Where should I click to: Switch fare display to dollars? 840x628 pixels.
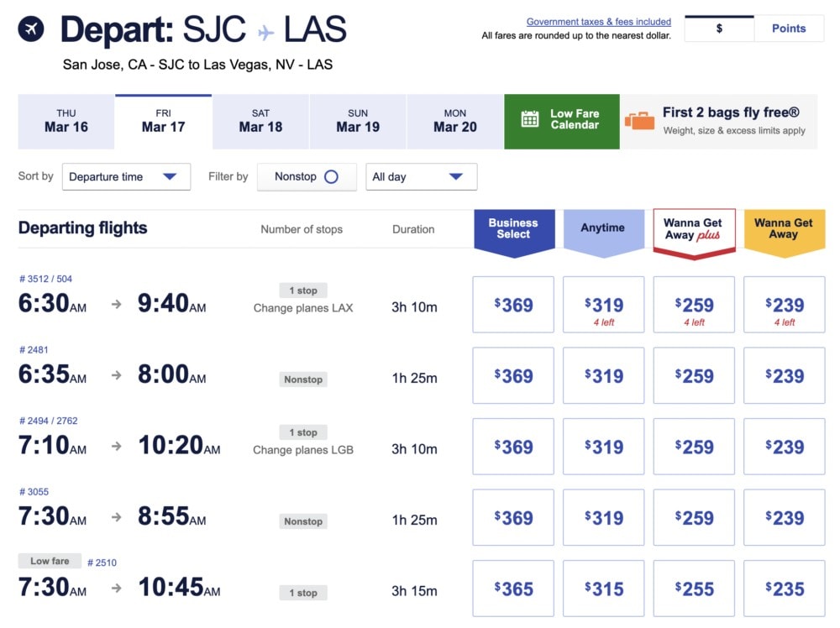pos(719,29)
